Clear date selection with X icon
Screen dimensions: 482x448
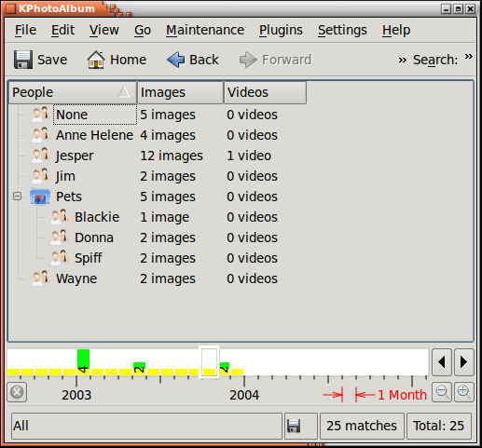(17, 392)
